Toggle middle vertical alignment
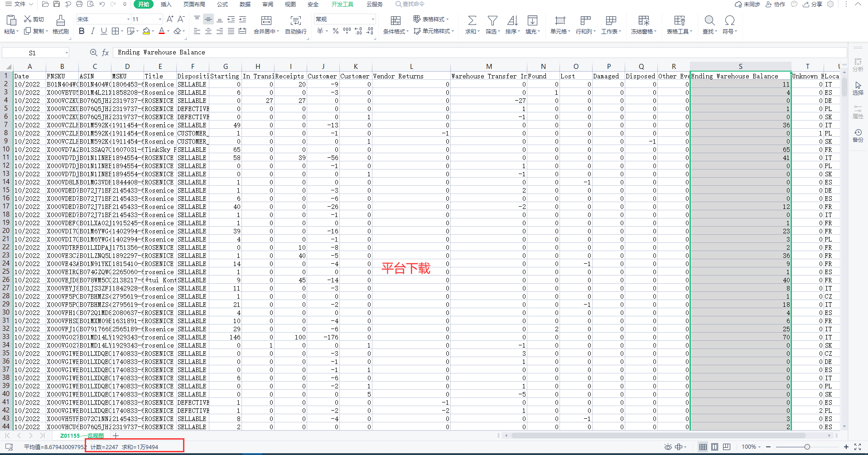The width and height of the screenshot is (868, 455). click(208, 19)
